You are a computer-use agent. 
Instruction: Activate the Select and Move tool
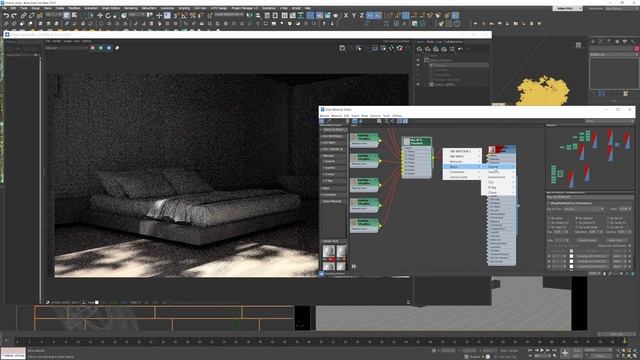(100, 16)
